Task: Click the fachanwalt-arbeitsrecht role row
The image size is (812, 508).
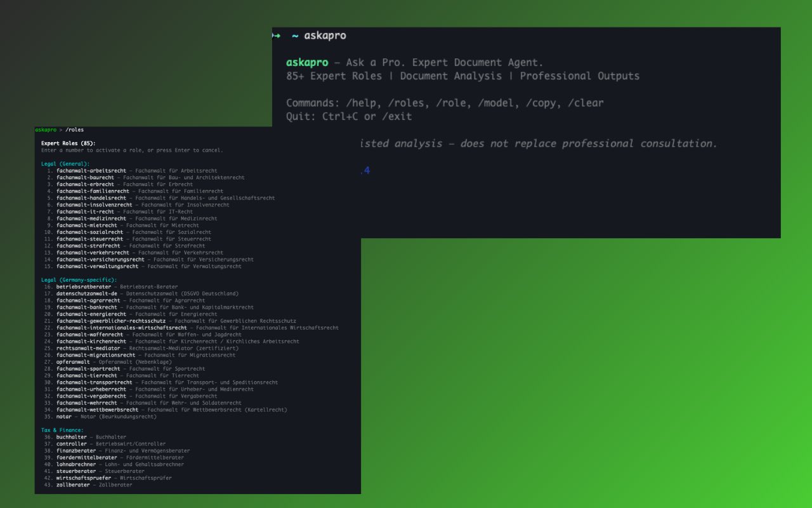Action: tap(131, 171)
